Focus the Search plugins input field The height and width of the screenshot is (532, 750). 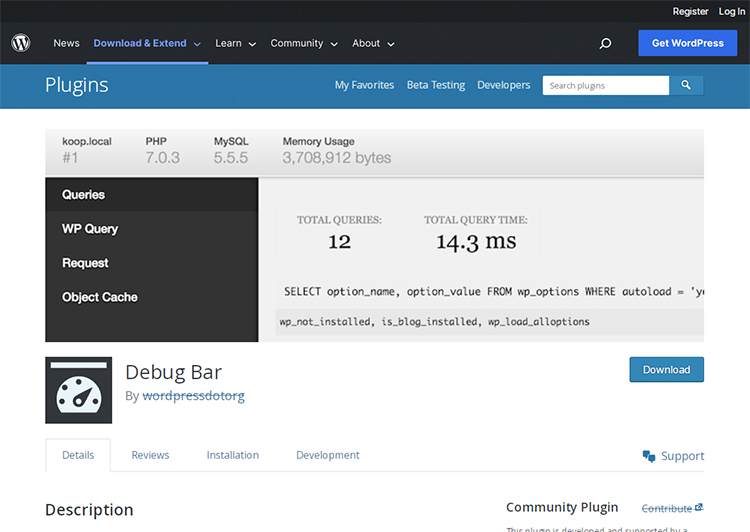tap(605, 86)
